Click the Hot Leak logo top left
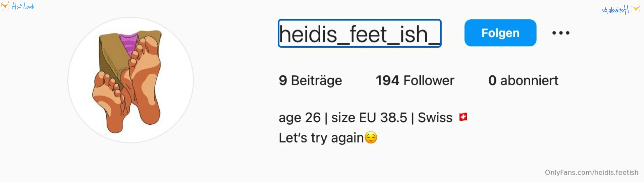The image size is (644, 182). tap(18, 6)
